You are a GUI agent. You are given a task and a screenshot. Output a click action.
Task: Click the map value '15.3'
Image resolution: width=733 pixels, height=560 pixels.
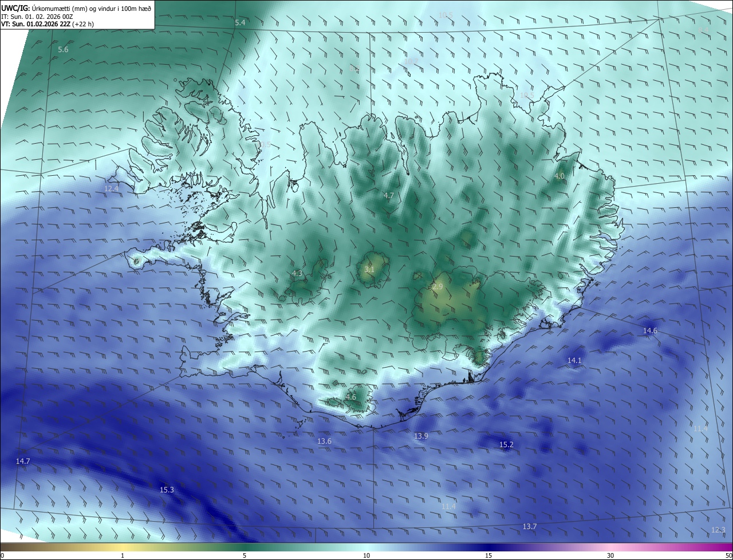pos(167,490)
